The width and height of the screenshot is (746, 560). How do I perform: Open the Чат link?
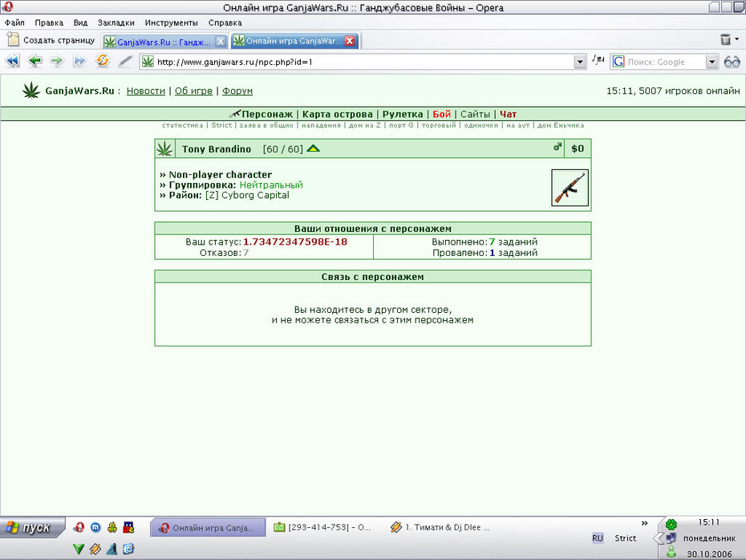(x=508, y=114)
